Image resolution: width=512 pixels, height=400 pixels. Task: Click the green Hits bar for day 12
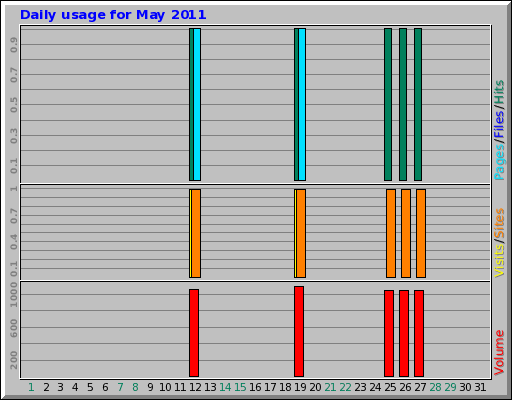point(191,104)
